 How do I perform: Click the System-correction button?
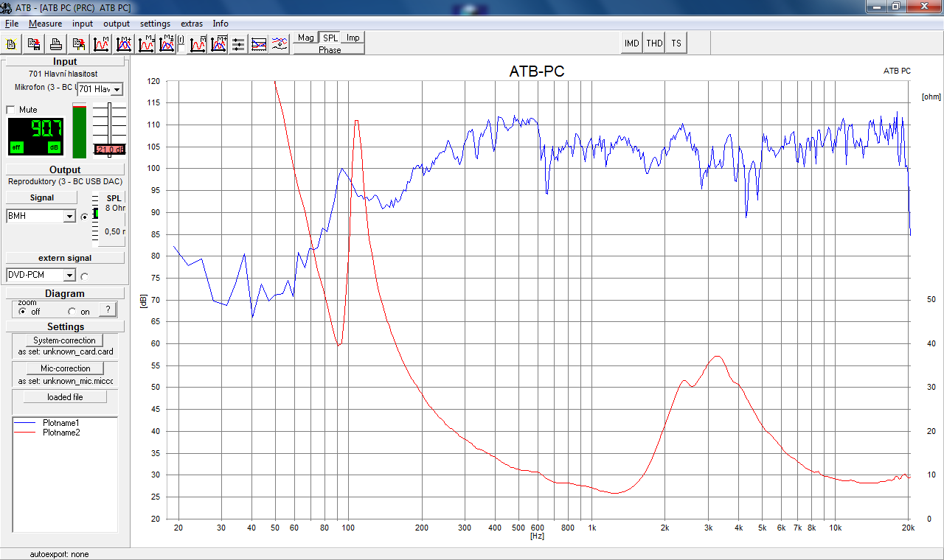[x=65, y=340]
